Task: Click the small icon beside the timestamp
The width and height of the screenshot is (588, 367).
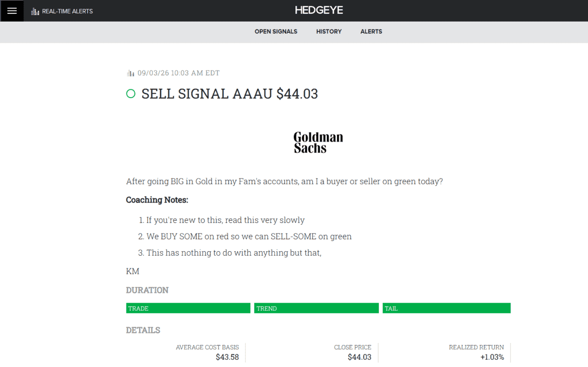Action: [x=130, y=73]
